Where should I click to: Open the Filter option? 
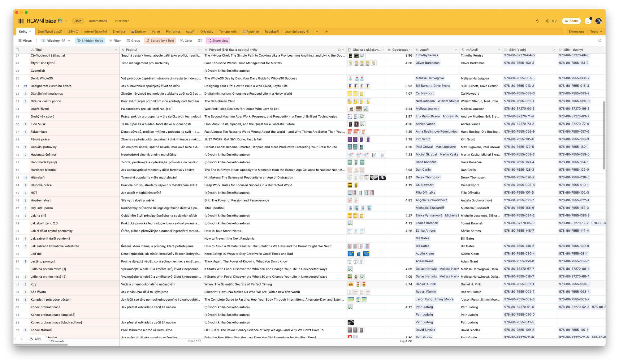pos(115,41)
